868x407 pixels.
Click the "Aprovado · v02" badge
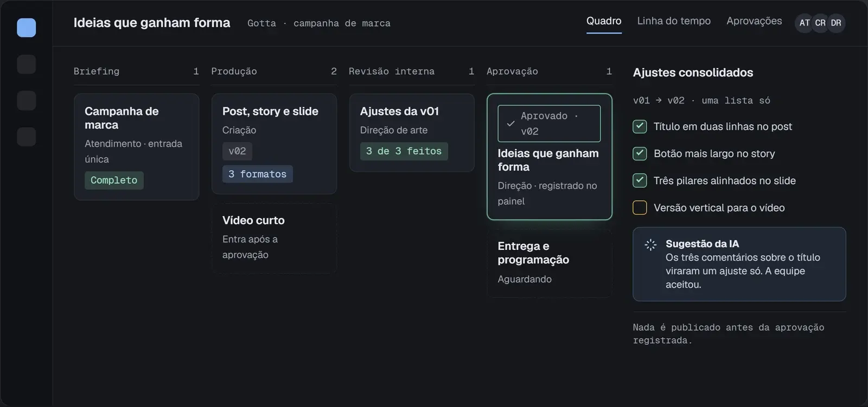coord(549,124)
